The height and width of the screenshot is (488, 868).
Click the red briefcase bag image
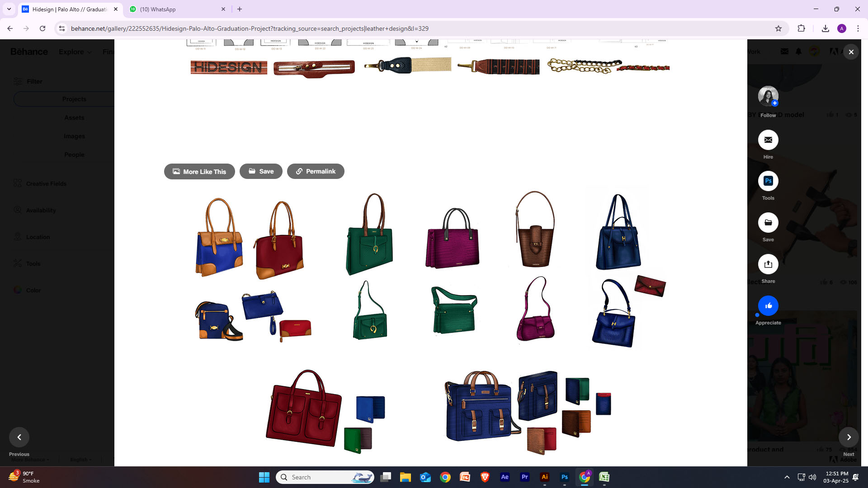[303, 409]
